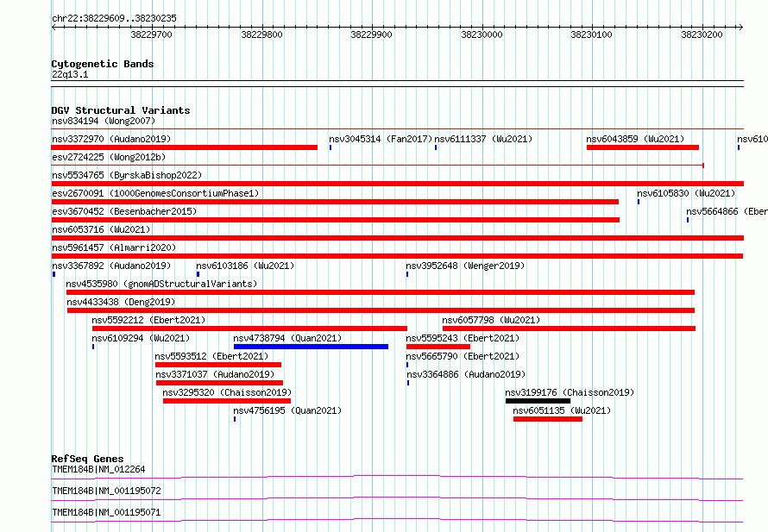Click ruler position 38230200
768x532 pixels.
coord(702,34)
